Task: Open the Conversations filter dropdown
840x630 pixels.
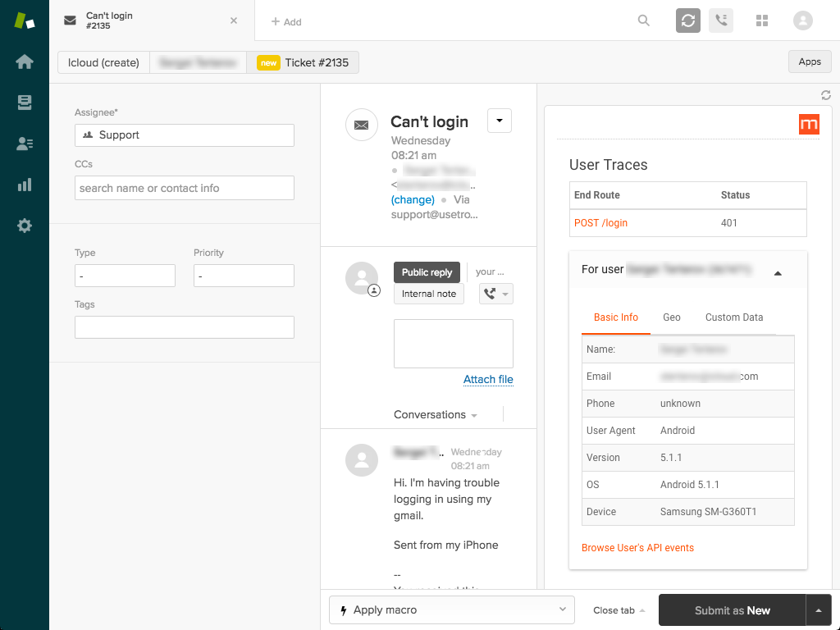Action: [472, 414]
